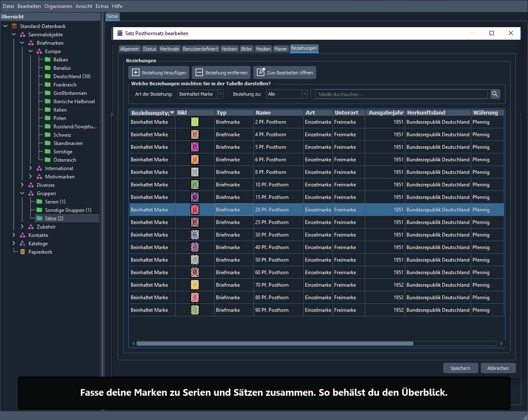This screenshot has height=420, width=528.
Task: Click the Papierkorb trash icon in tree
Action: pyautogui.click(x=23, y=252)
